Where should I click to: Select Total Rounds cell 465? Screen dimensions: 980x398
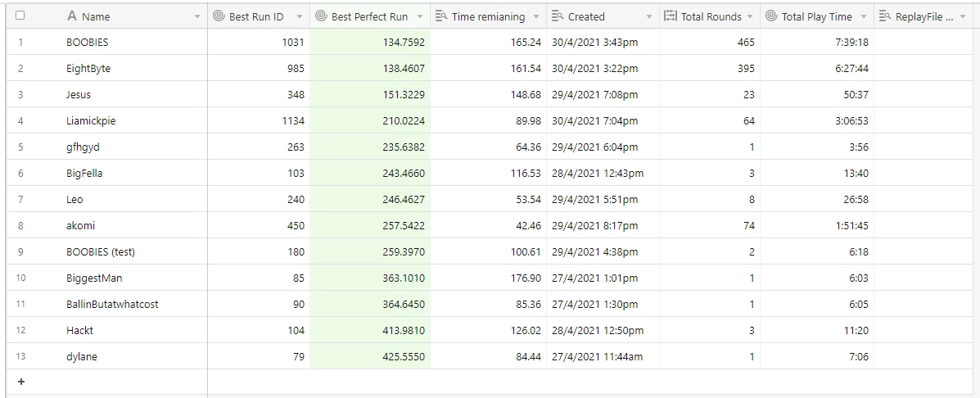coord(709,42)
